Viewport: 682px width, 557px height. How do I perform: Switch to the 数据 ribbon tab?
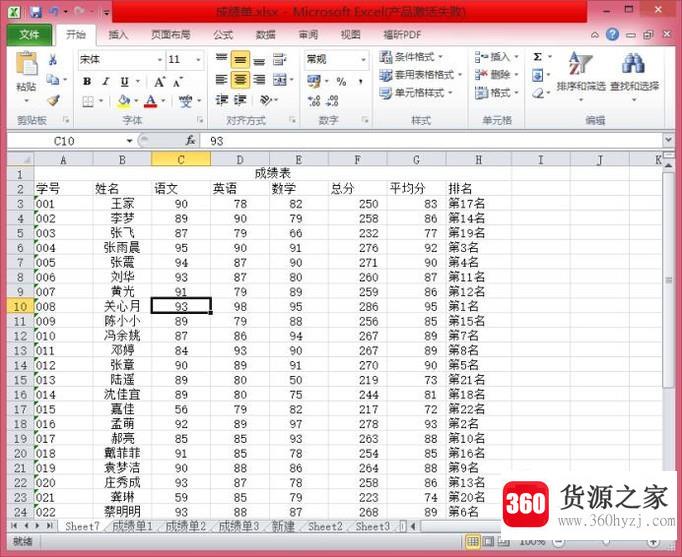tap(265, 35)
